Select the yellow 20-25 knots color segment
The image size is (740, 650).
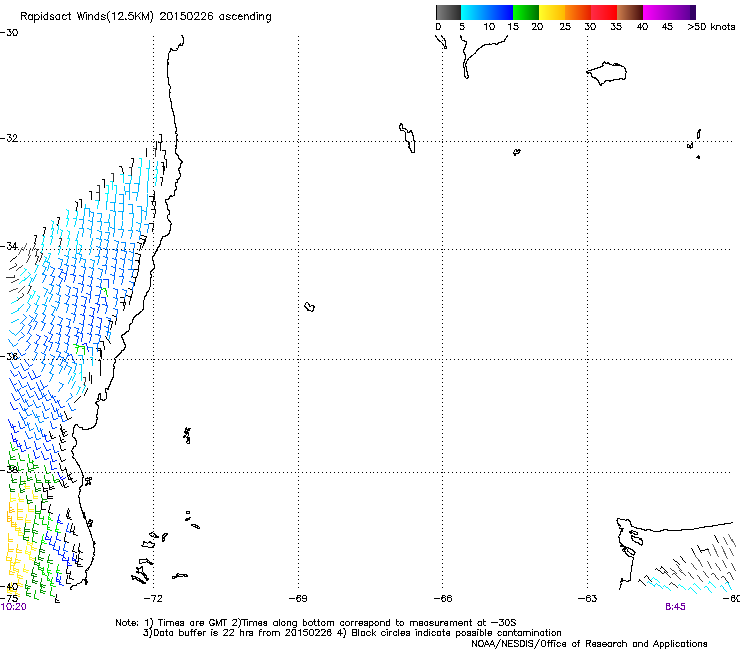point(552,12)
